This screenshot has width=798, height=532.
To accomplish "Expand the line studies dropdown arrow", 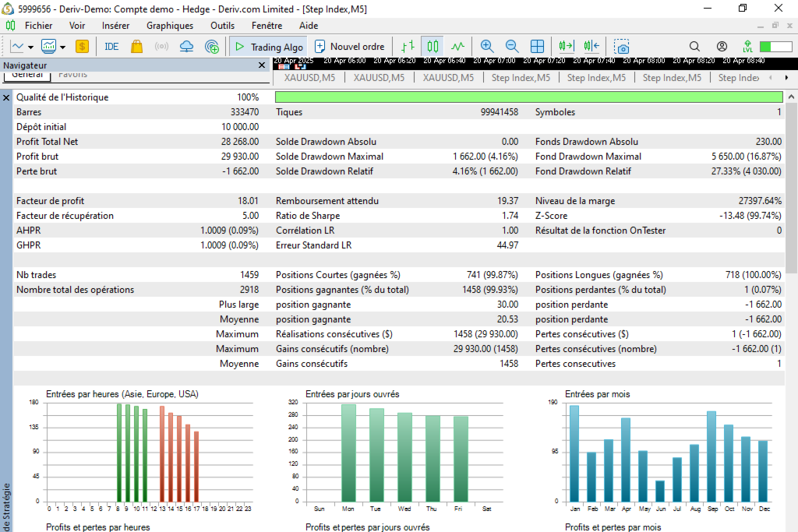I will coord(30,47).
